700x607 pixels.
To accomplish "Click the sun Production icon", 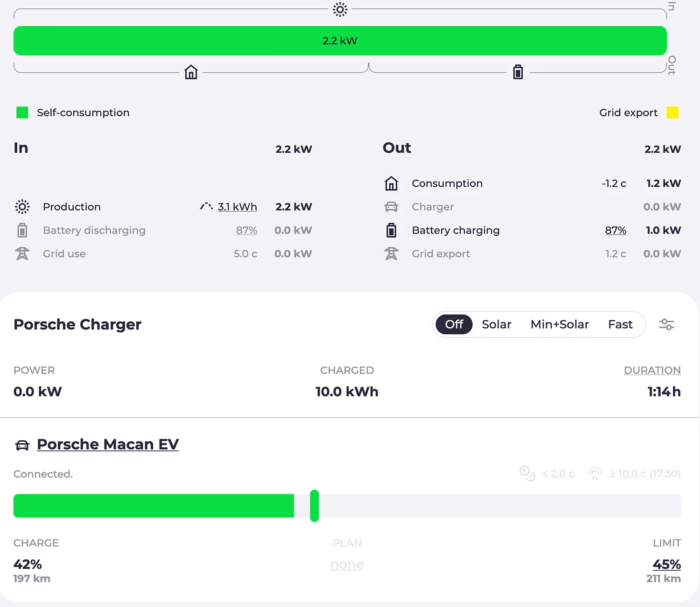I will coord(22,206).
